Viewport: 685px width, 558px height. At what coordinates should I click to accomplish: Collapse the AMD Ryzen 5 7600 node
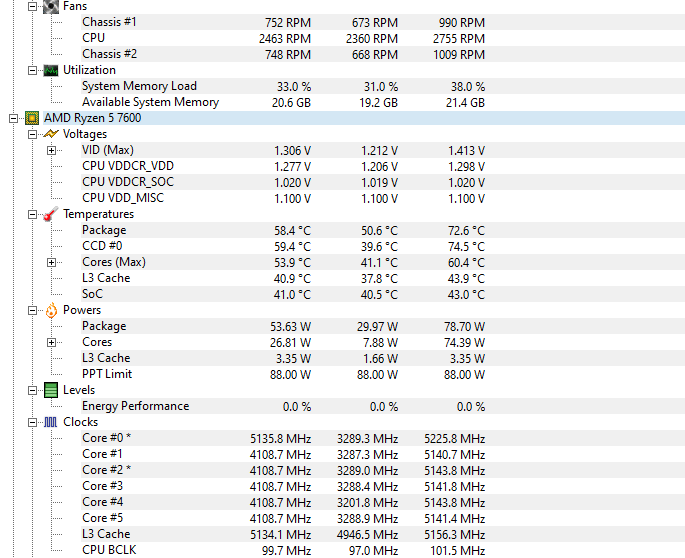pyautogui.click(x=13, y=118)
